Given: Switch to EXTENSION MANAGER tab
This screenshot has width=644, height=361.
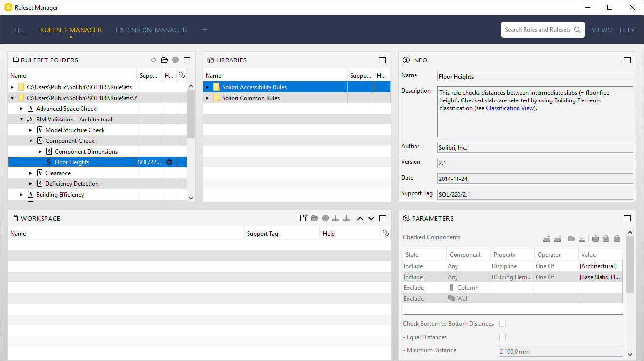Looking at the screenshot, I should [151, 30].
